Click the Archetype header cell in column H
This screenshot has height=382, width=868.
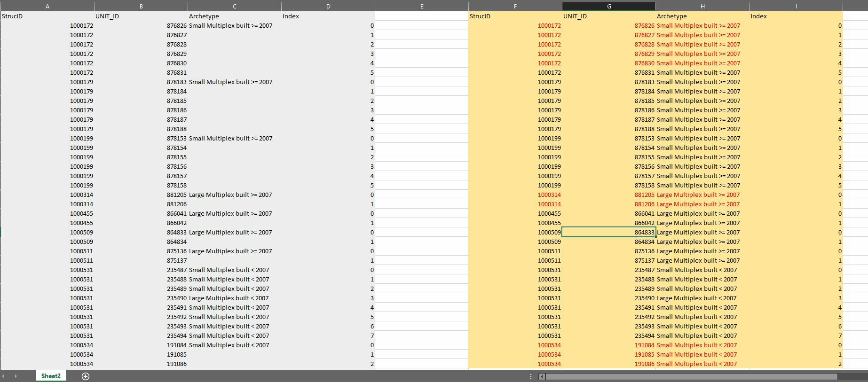click(x=702, y=16)
